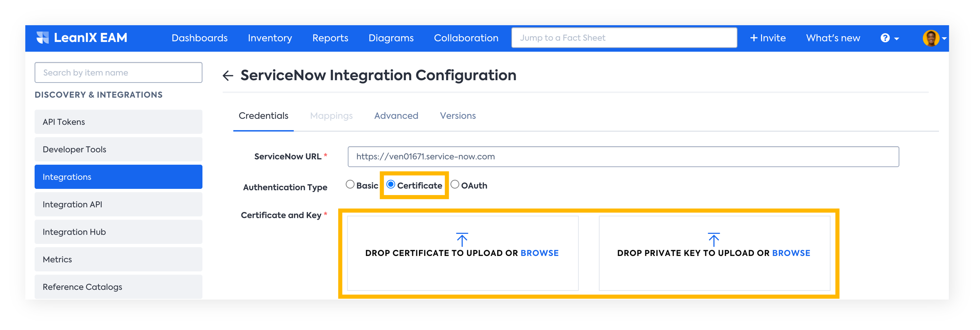Click the Authentication Type label

[285, 187]
